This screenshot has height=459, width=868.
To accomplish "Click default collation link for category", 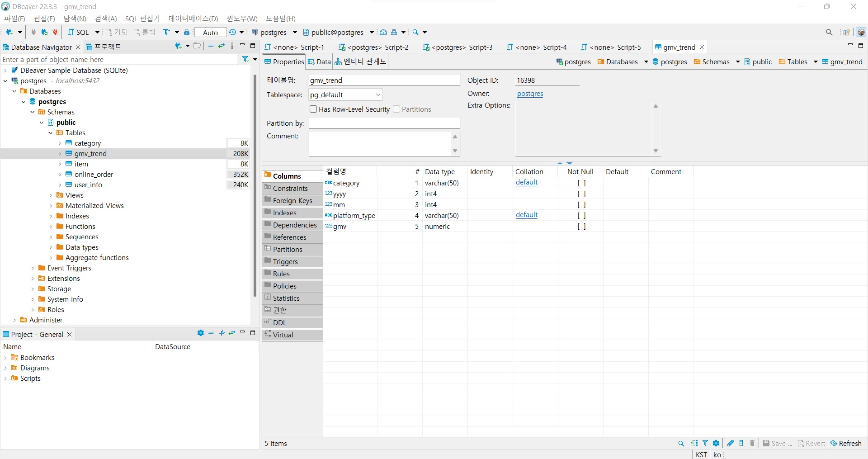I will pyautogui.click(x=527, y=182).
